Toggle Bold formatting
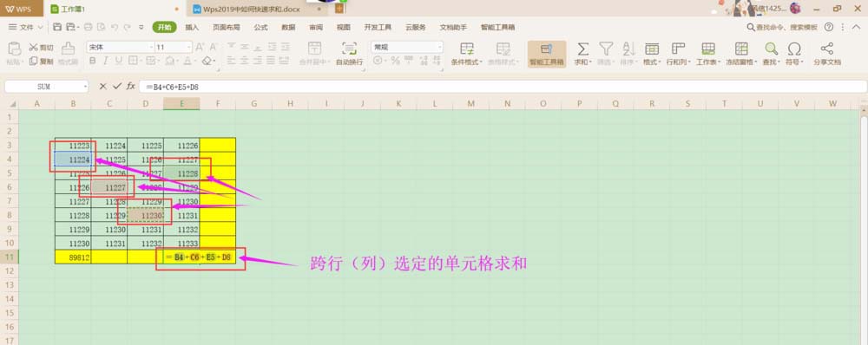The height and width of the screenshot is (345, 868). 93,61
